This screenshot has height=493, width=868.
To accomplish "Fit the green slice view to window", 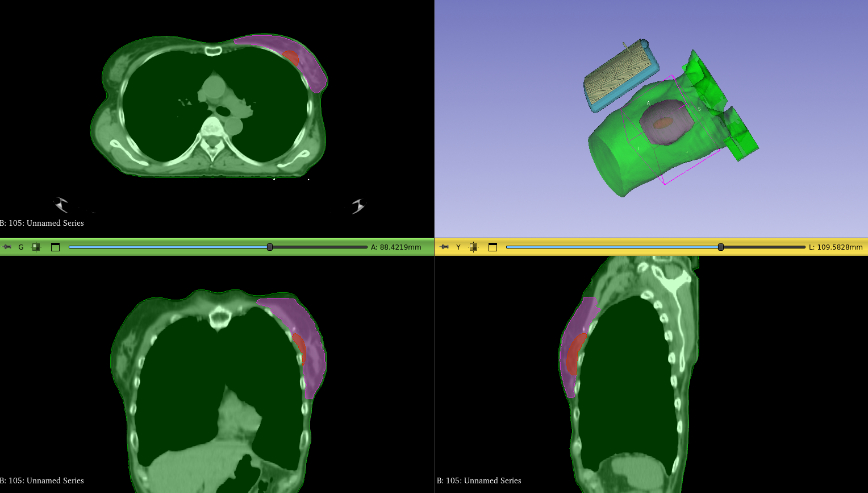I will click(36, 247).
